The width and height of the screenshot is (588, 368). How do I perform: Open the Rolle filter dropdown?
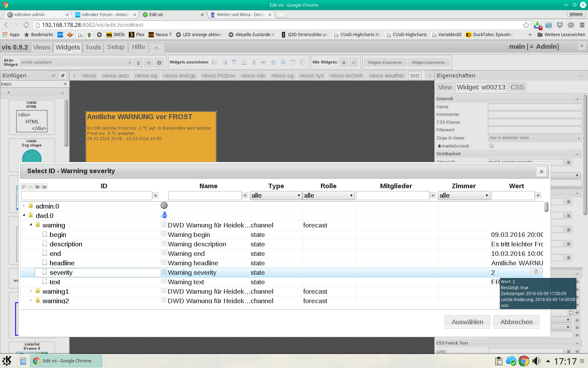(328, 196)
